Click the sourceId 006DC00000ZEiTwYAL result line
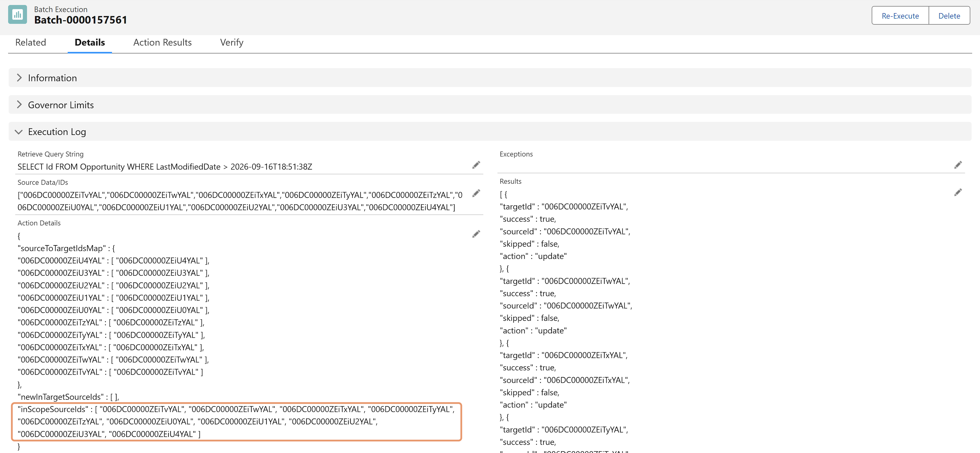This screenshot has height=453, width=980. 566,306
